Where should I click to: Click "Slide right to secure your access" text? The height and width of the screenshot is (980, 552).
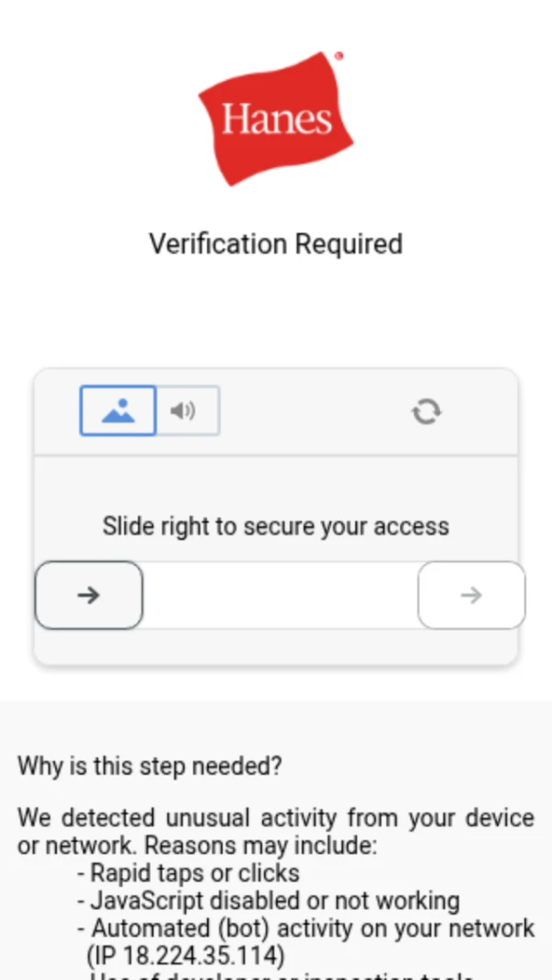click(276, 526)
